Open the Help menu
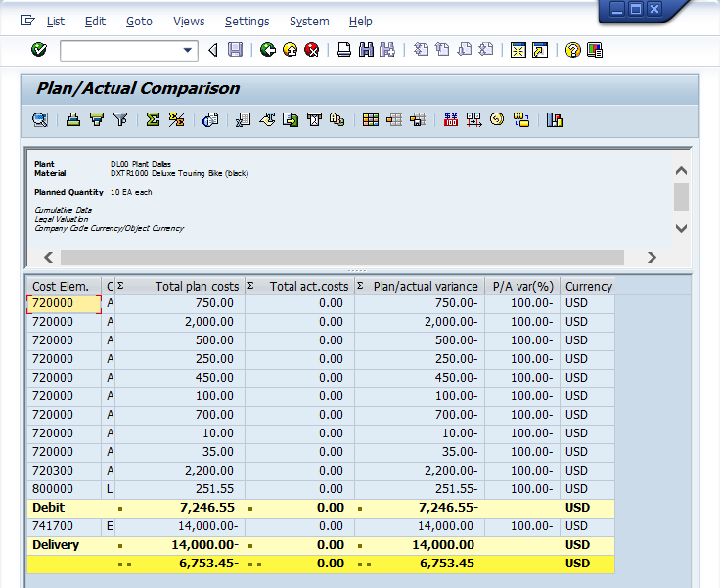 pyautogui.click(x=360, y=22)
